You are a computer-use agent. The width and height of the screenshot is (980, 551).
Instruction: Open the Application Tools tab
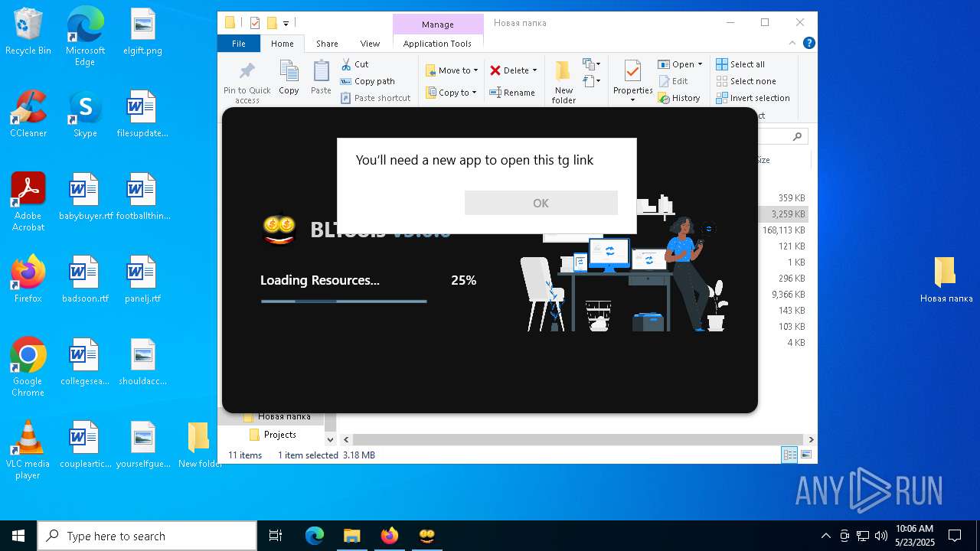[437, 44]
